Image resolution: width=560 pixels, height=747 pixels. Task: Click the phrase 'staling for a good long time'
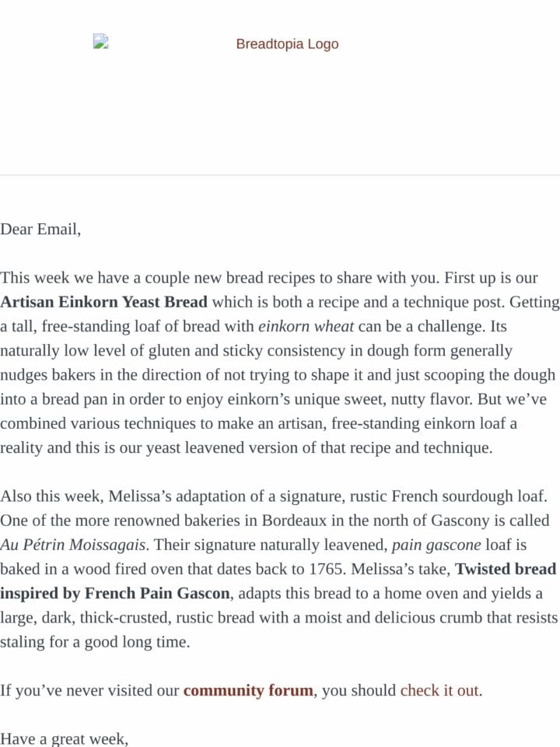tap(95, 642)
